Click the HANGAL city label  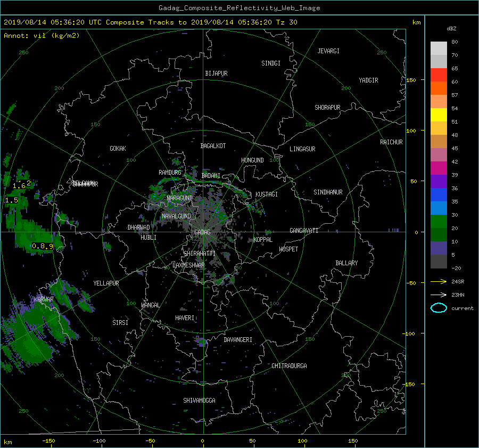(150, 305)
